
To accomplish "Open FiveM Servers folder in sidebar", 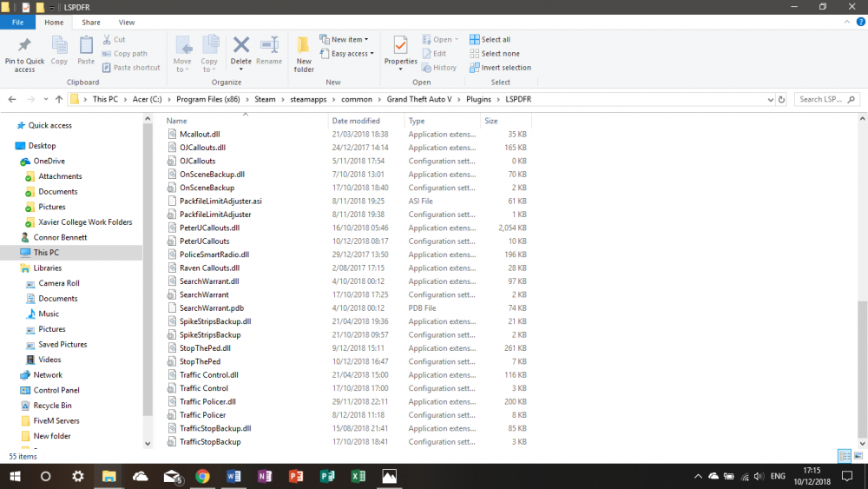I will (x=56, y=421).
